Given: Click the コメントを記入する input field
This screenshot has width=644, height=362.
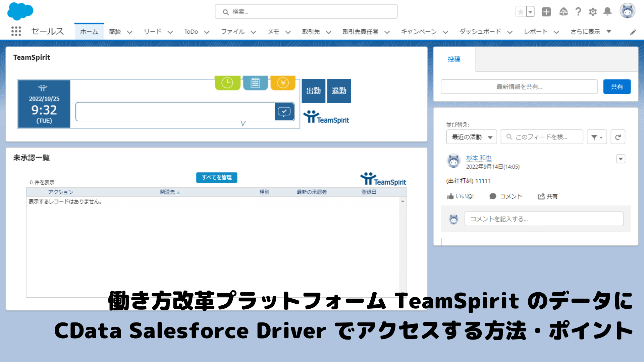Looking at the screenshot, I should (543, 219).
